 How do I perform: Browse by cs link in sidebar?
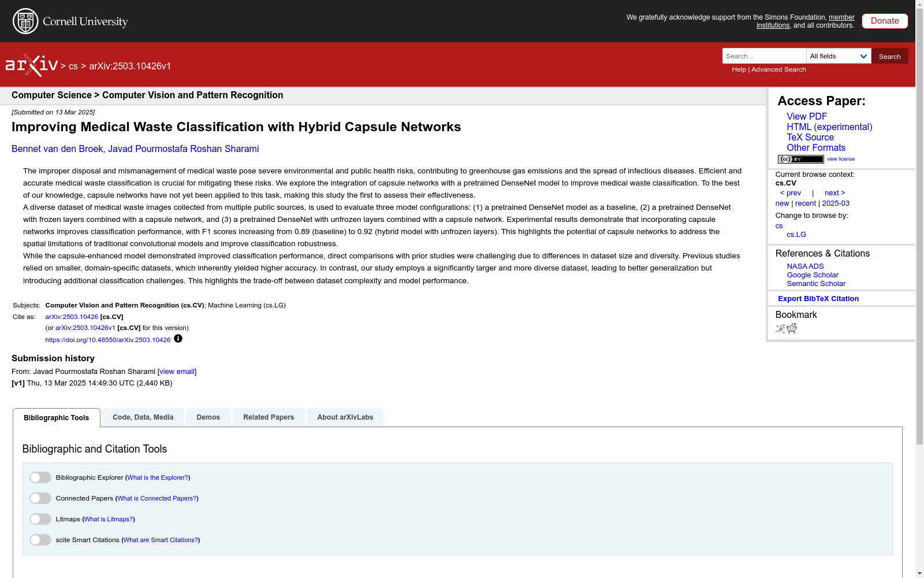pyautogui.click(x=779, y=226)
